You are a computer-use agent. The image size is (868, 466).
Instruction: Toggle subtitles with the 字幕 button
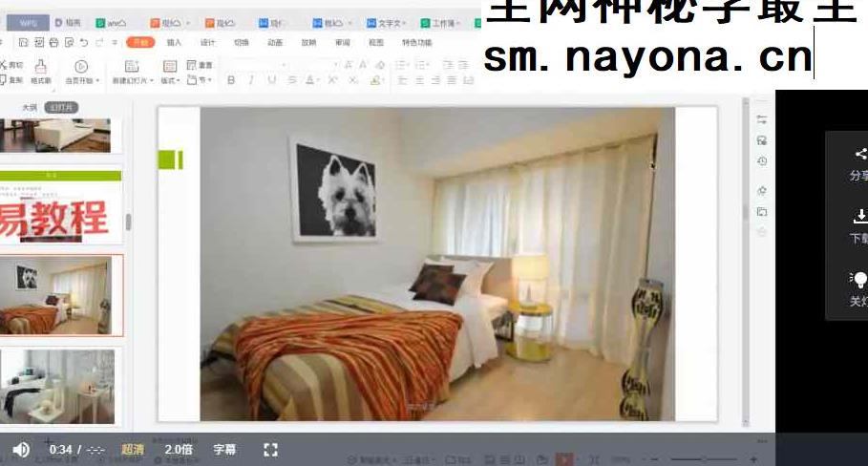(x=224, y=450)
